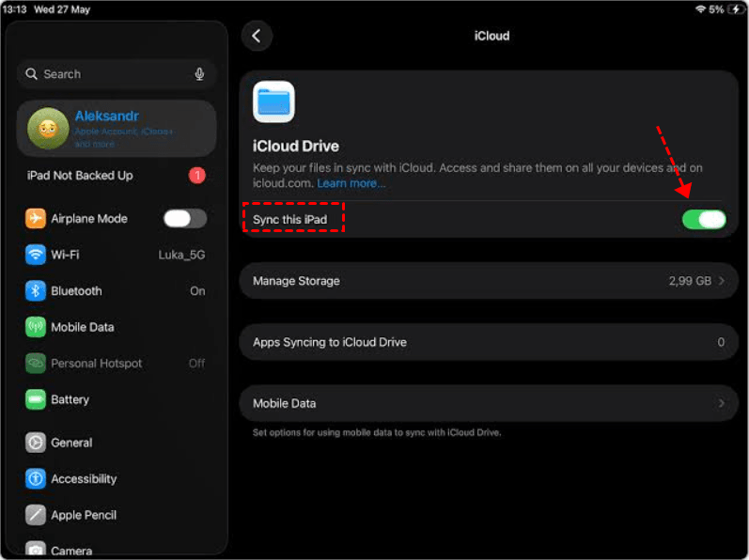The image size is (749, 560).
Task: Tap the Mobile Data antenna icon
Action: pos(36,327)
